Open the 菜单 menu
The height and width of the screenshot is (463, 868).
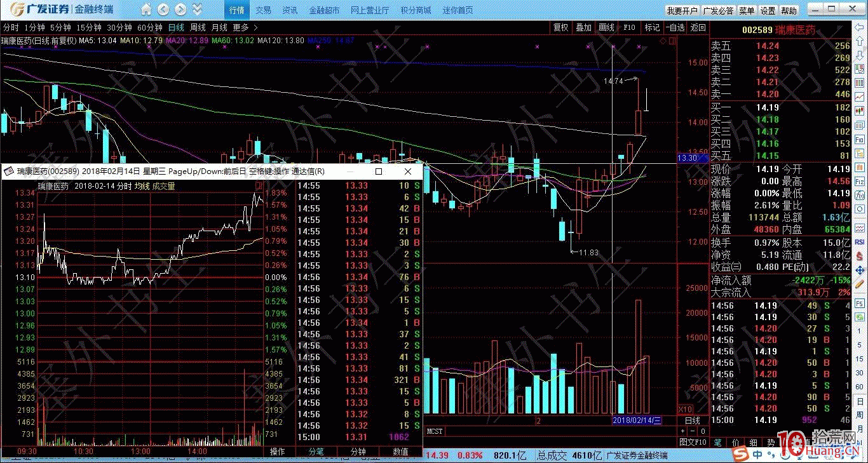[x=747, y=11]
